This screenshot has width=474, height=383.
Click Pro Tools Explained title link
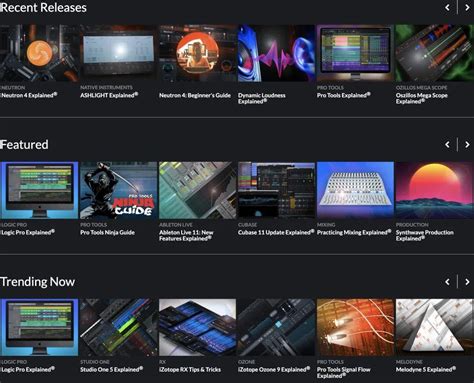click(x=344, y=95)
